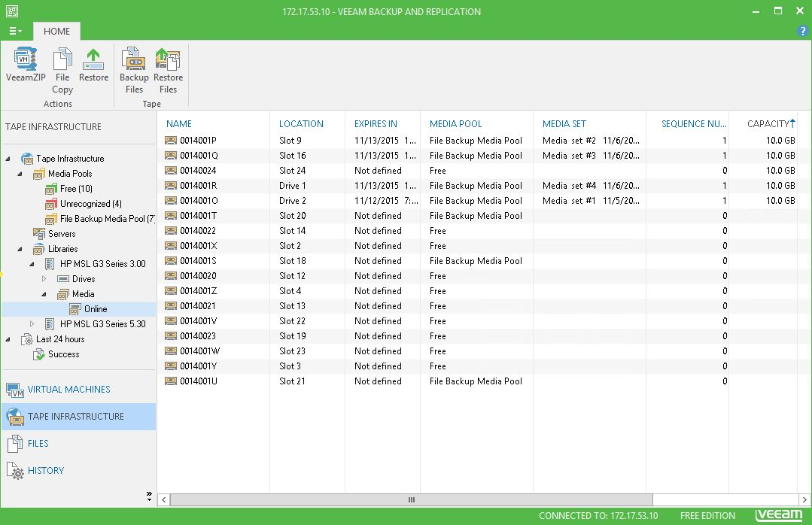
Task: Open the help question mark icon
Action: [x=803, y=31]
